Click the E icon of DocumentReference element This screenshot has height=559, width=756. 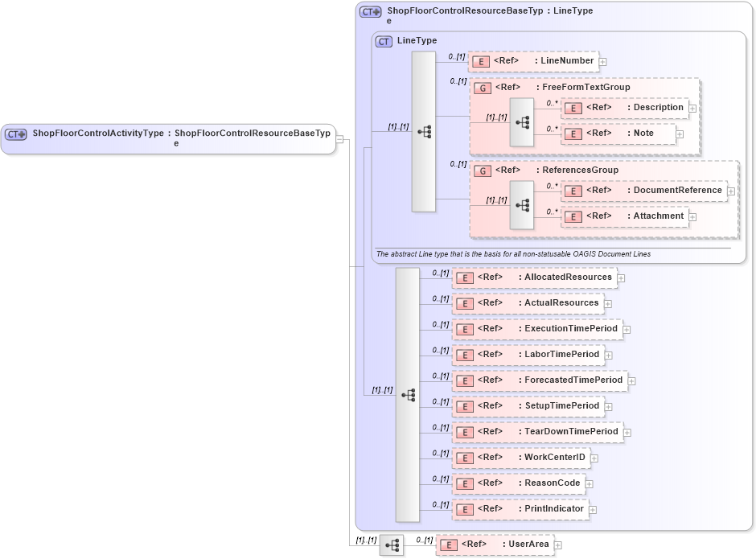click(573, 190)
